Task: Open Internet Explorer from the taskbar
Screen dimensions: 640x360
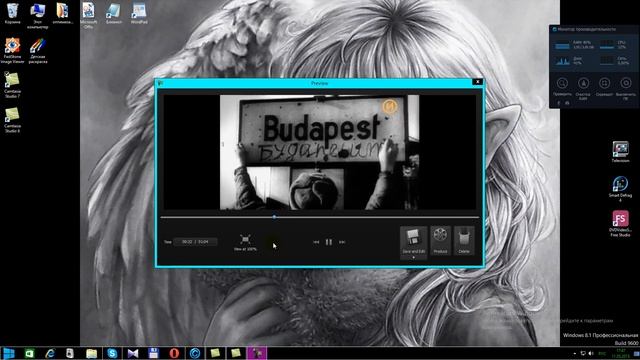Action: point(50,353)
